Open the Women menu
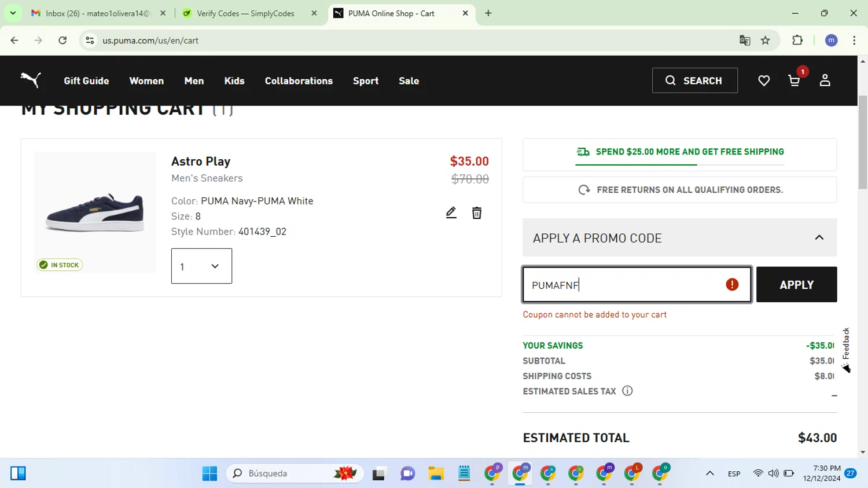Screen dimensions: 868x488 pos(146,81)
